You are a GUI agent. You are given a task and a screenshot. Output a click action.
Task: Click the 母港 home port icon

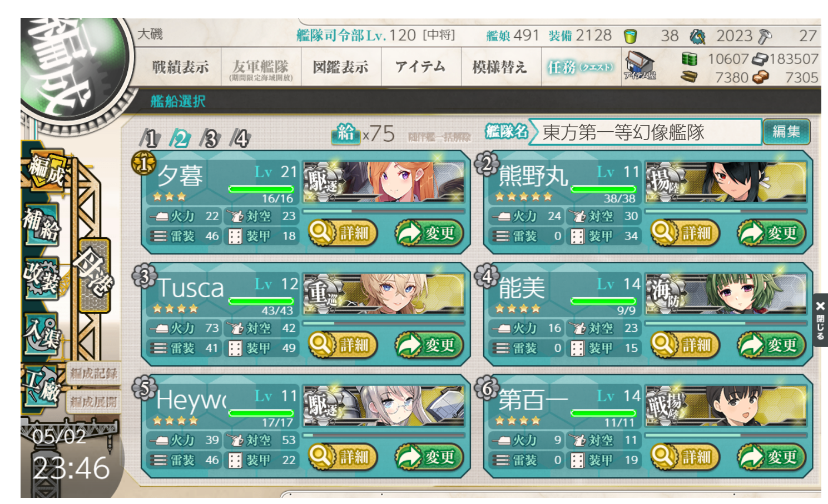[94, 275]
